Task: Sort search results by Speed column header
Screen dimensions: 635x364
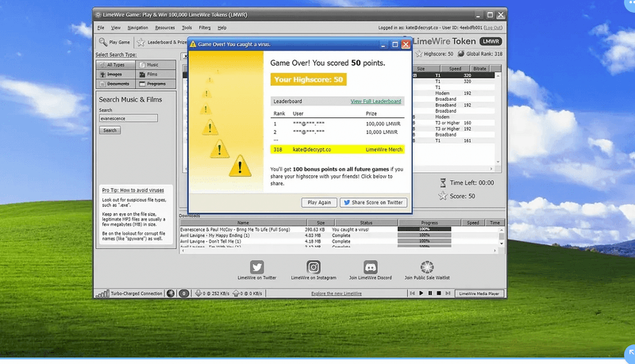Action: pos(455,69)
